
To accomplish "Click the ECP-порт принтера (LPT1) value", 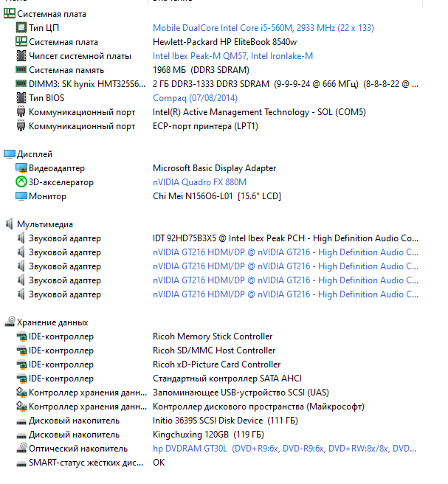I will click(x=205, y=126).
